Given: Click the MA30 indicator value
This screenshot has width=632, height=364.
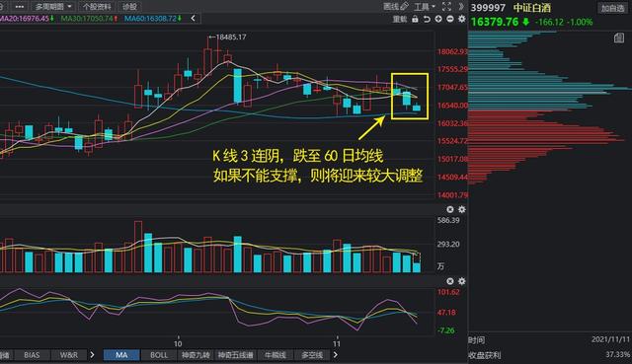Looking at the screenshot, I should (89, 19).
